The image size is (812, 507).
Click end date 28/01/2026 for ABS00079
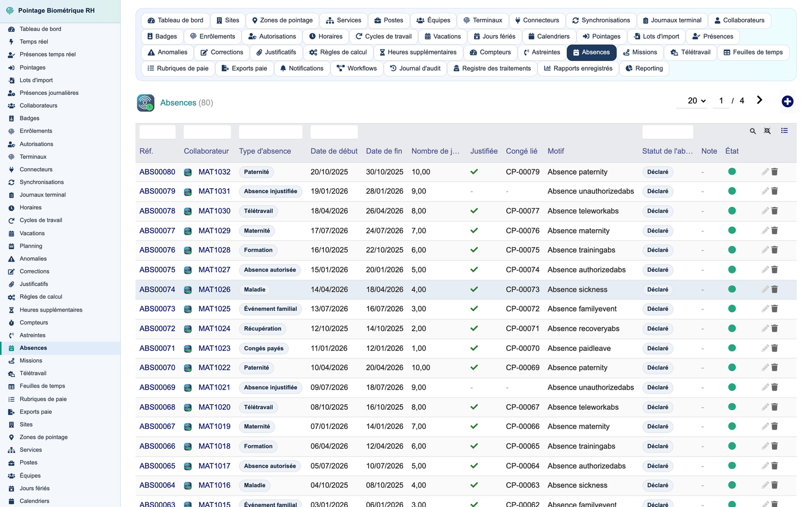pos(385,191)
